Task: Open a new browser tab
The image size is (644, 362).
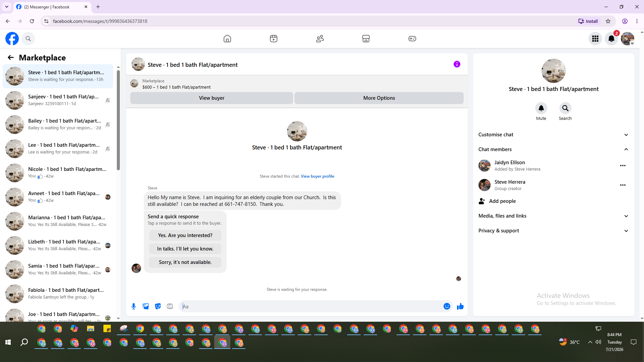Action: (x=98, y=7)
